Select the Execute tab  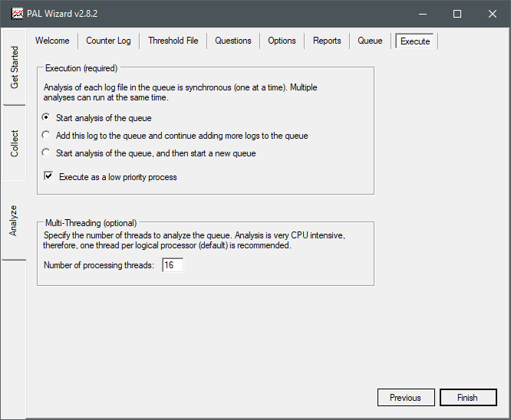pyautogui.click(x=415, y=41)
